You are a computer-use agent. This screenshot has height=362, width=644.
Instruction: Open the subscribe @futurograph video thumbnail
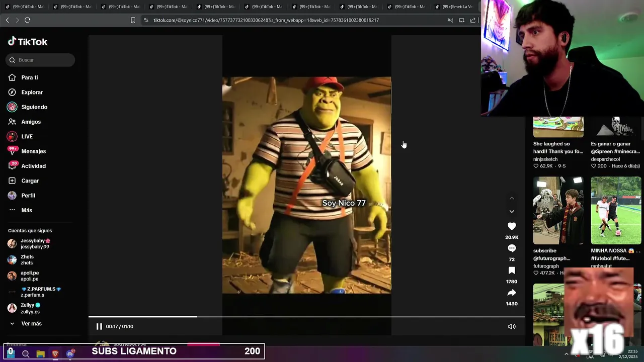[x=558, y=210]
